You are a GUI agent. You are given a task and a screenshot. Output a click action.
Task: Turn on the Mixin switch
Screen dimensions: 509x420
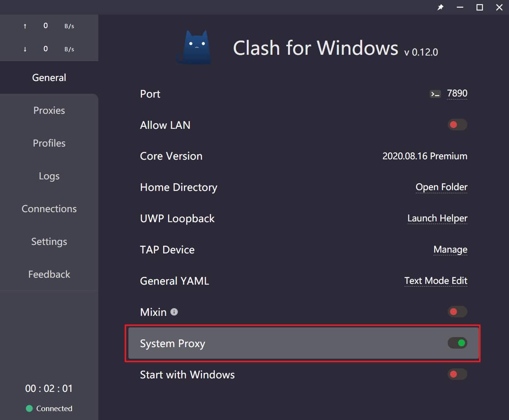click(x=457, y=312)
